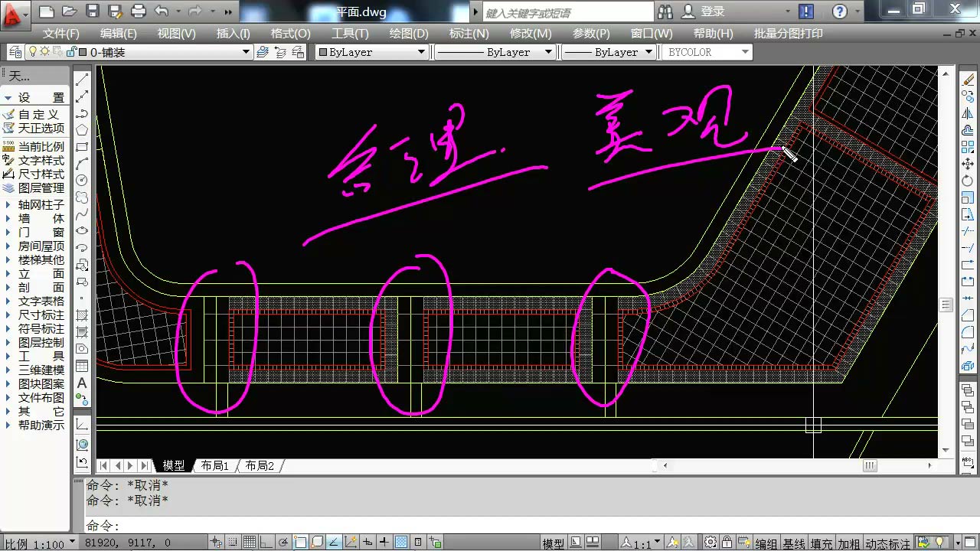Select the Revision cloud tool
Screen dimensions: 980x551
coord(82,197)
